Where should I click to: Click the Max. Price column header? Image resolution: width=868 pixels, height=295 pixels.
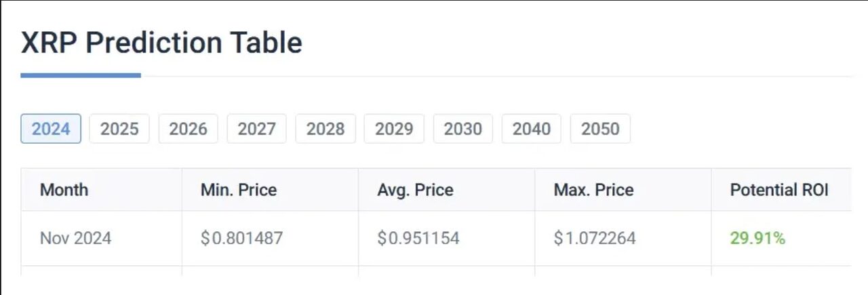tap(593, 190)
